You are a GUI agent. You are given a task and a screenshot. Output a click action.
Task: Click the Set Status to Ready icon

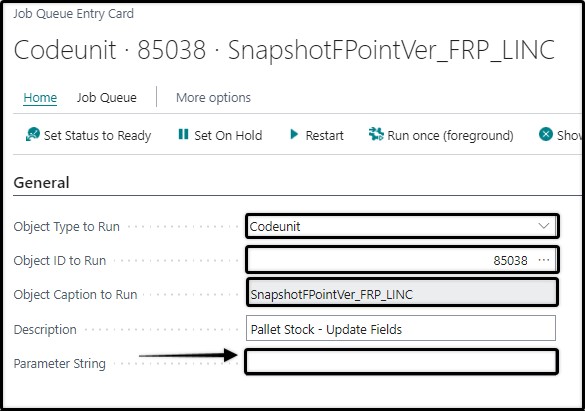[x=32, y=134]
